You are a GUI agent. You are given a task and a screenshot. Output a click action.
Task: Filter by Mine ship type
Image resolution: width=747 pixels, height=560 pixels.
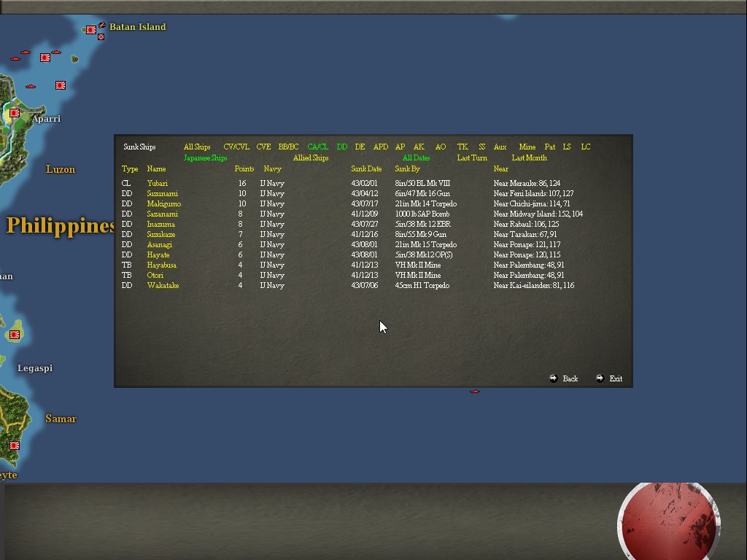527,147
